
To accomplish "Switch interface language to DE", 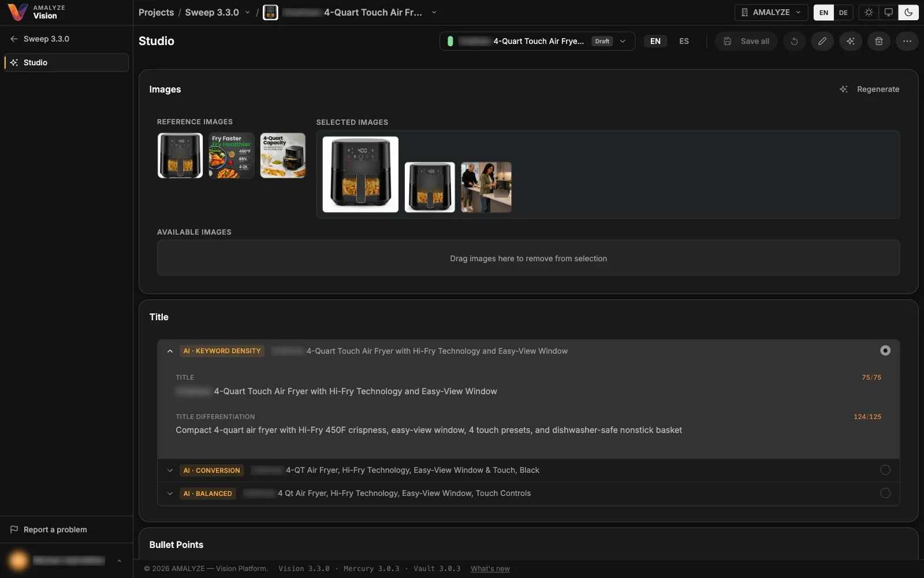I will pos(843,12).
